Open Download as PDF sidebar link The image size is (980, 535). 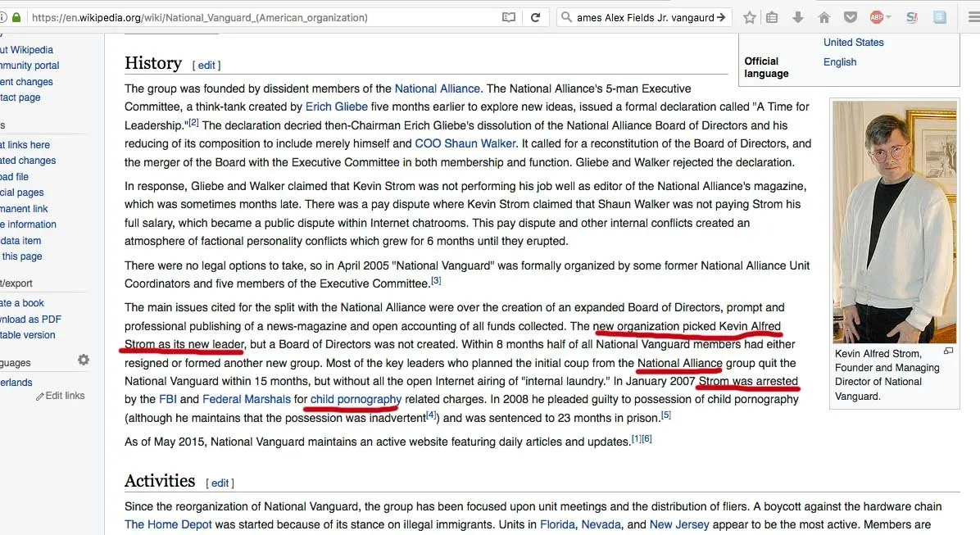pos(30,320)
